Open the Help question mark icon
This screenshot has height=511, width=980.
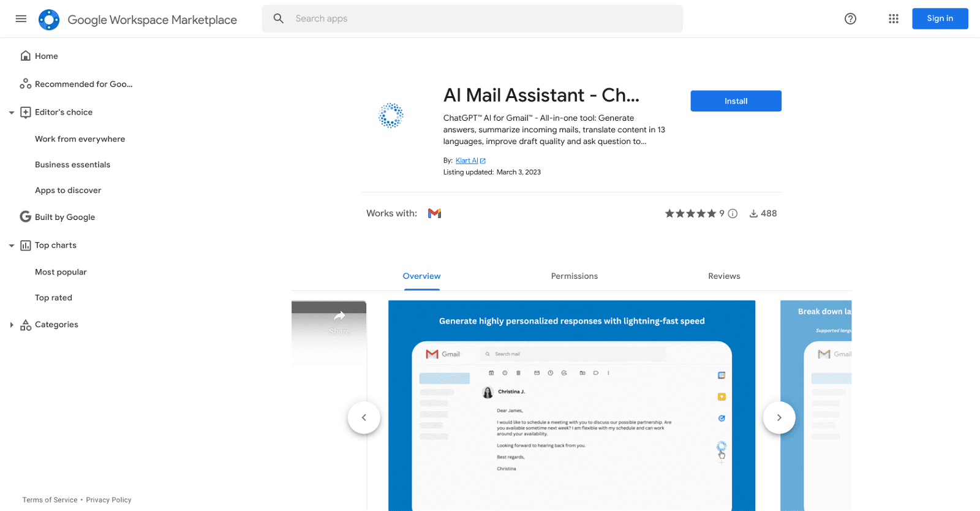850,18
